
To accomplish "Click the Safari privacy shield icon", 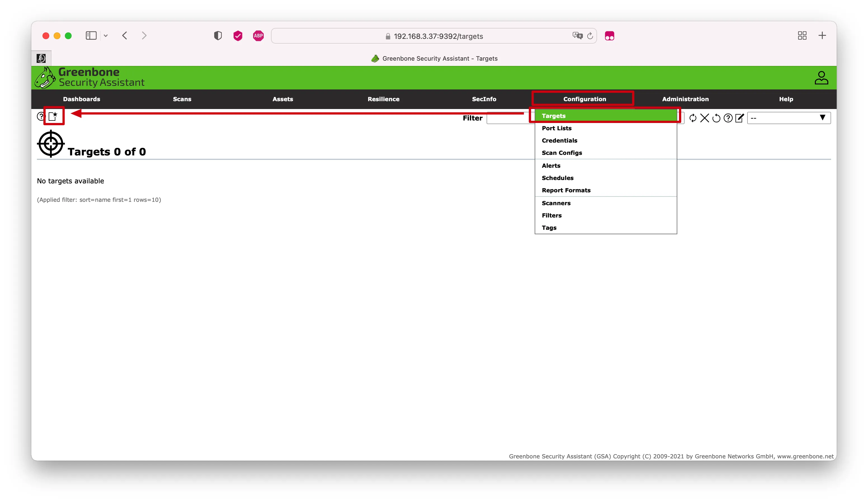I will click(218, 36).
